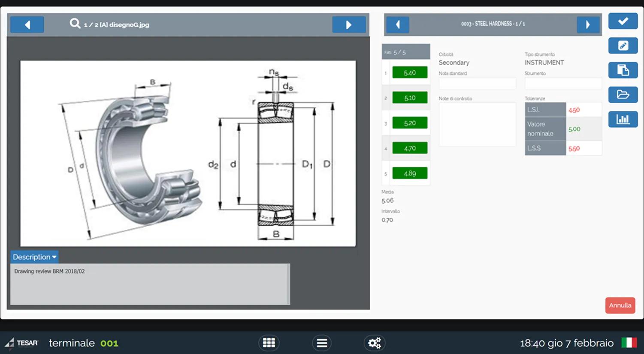Screen dimensions: 644x354
Task: Click the Strumento input field
Action: [563, 83]
